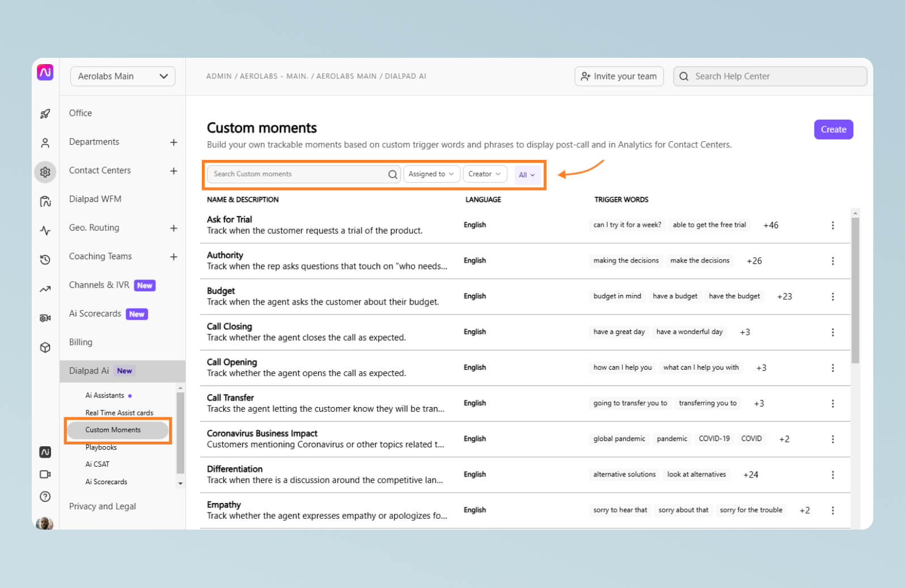Open Privacy and Legal settings
Image resolution: width=905 pixels, height=588 pixels.
[103, 506]
